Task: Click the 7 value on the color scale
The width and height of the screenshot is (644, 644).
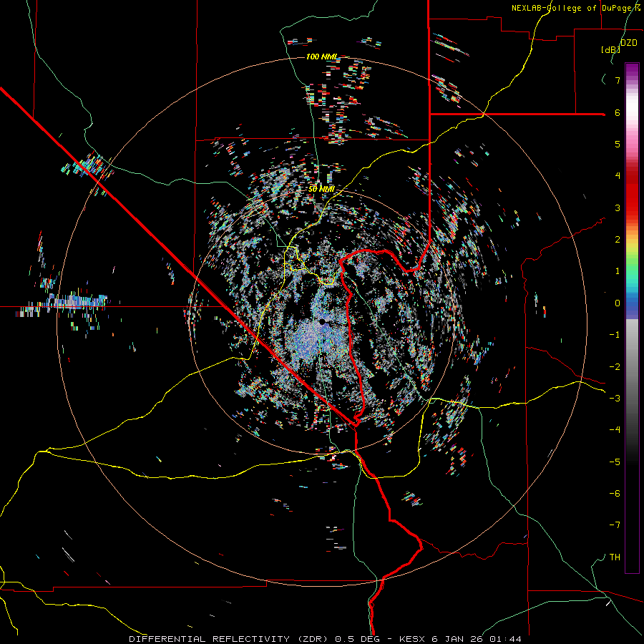Action: [618, 80]
